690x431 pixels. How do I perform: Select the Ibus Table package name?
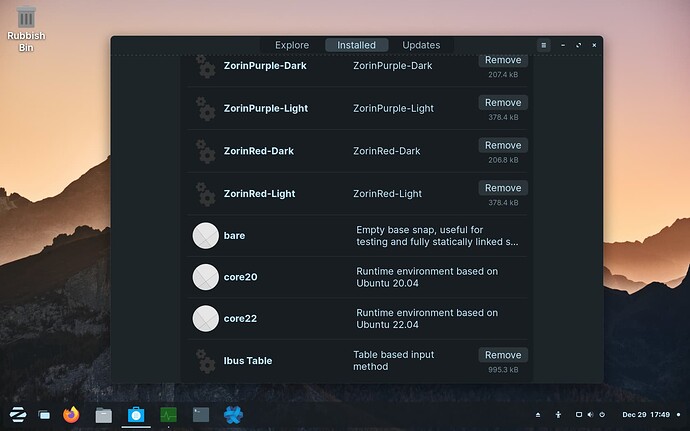point(248,361)
